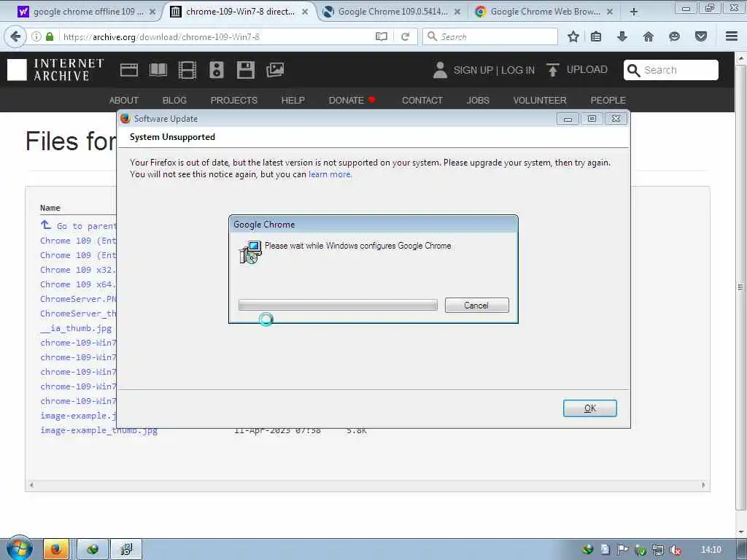The image size is (747, 560).
Task: Open Chrome 109 x32 file link
Action: tap(78, 270)
